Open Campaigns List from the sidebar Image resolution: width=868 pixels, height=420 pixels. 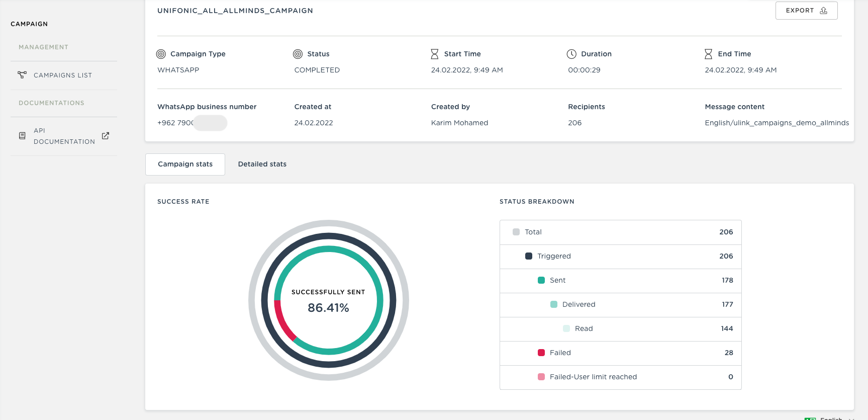(x=63, y=75)
